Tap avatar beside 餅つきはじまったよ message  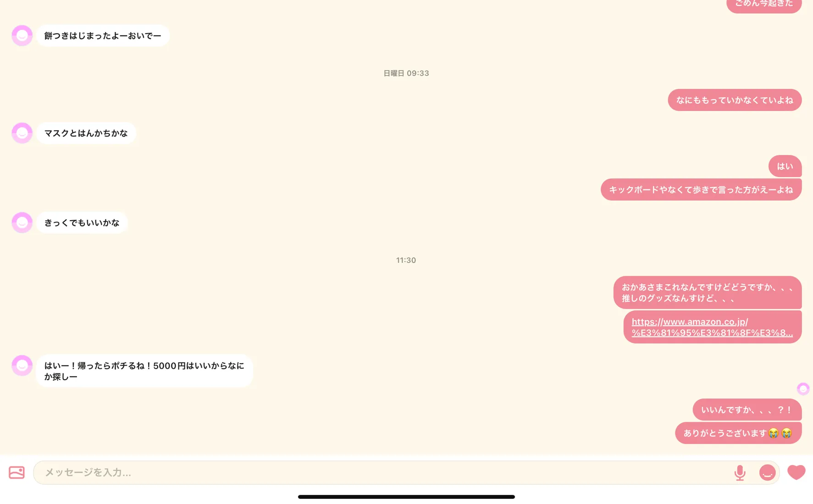(x=22, y=36)
